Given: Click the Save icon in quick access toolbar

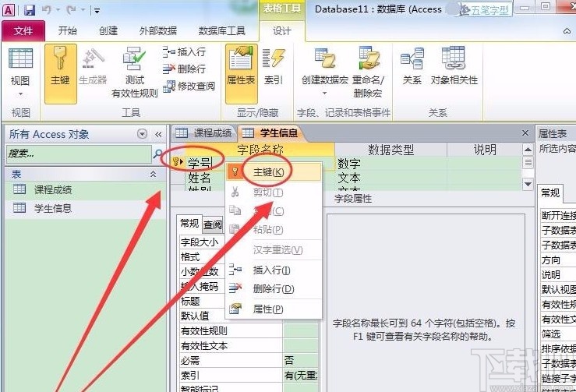Looking at the screenshot, I should [x=30, y=10].
